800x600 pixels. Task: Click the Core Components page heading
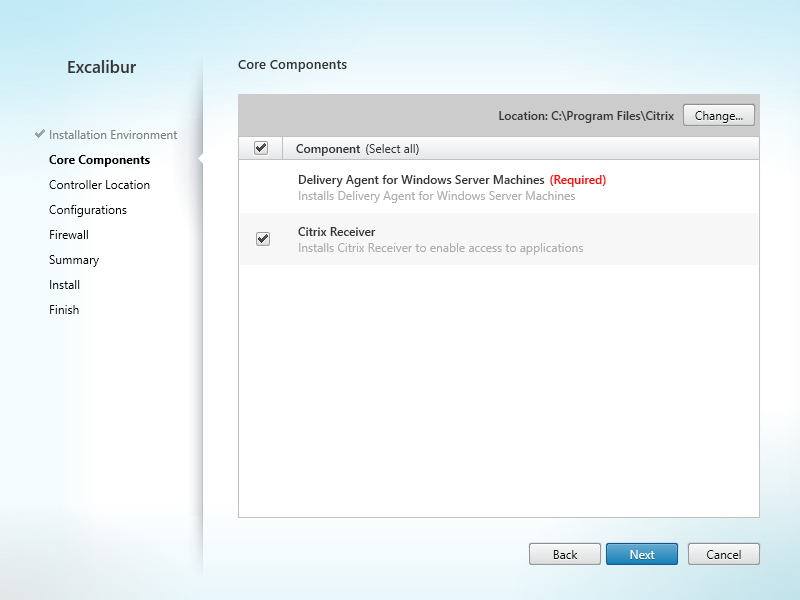click(292, 65)
